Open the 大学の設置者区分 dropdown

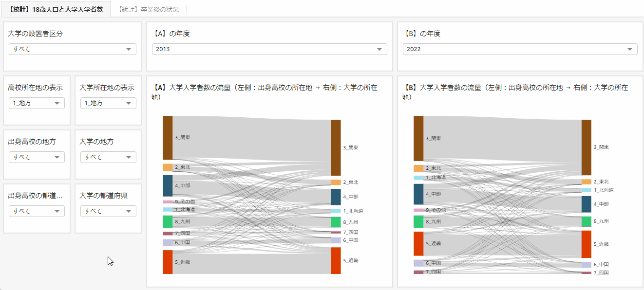72,49
